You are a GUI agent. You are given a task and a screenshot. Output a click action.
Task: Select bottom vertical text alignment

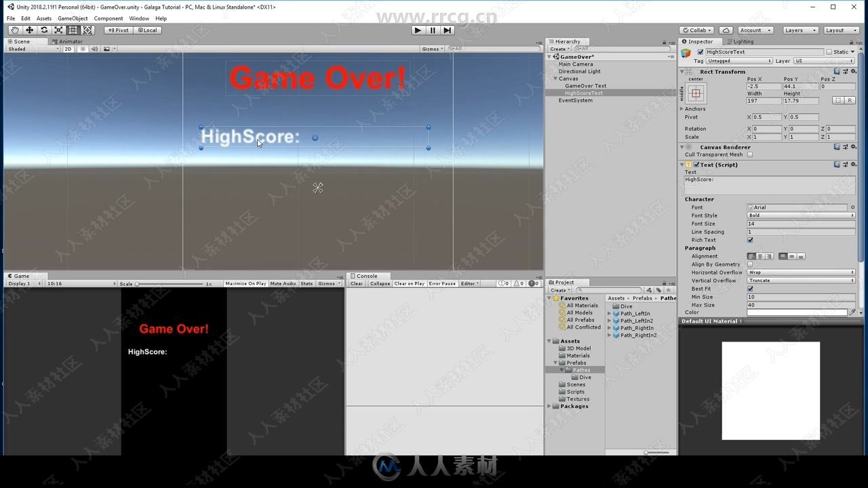click(801, 256)
